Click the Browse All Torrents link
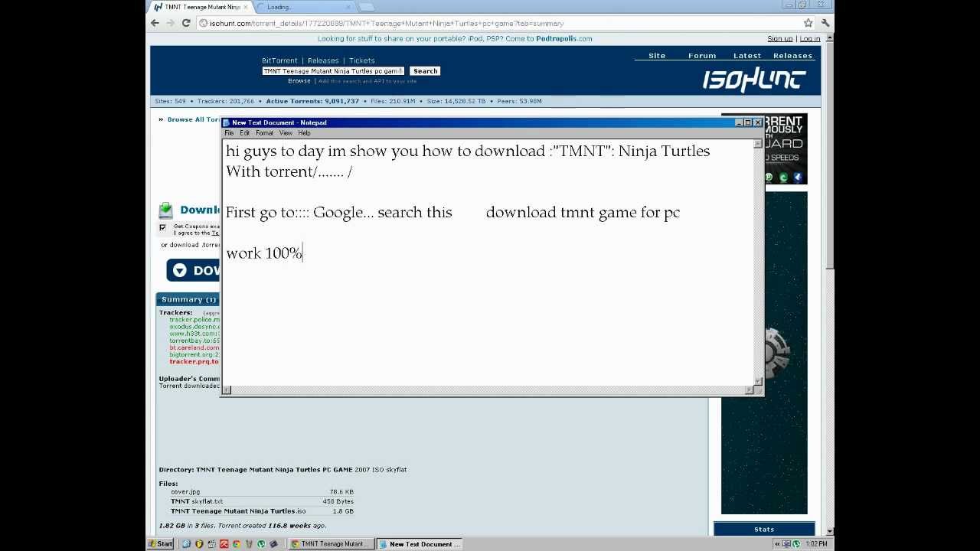Screen dimensions: 980x551 (193, 119)
